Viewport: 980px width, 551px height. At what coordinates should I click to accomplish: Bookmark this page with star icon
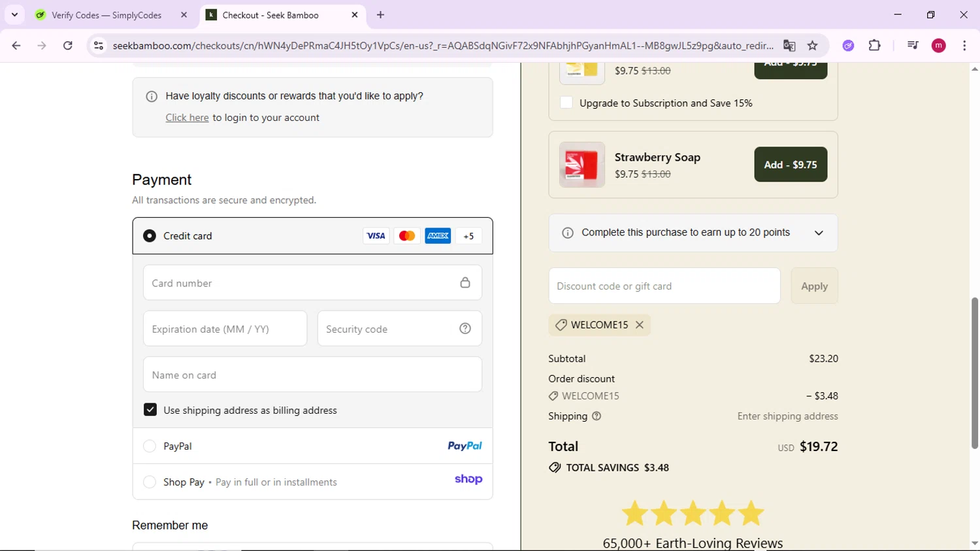pos(813,46)
